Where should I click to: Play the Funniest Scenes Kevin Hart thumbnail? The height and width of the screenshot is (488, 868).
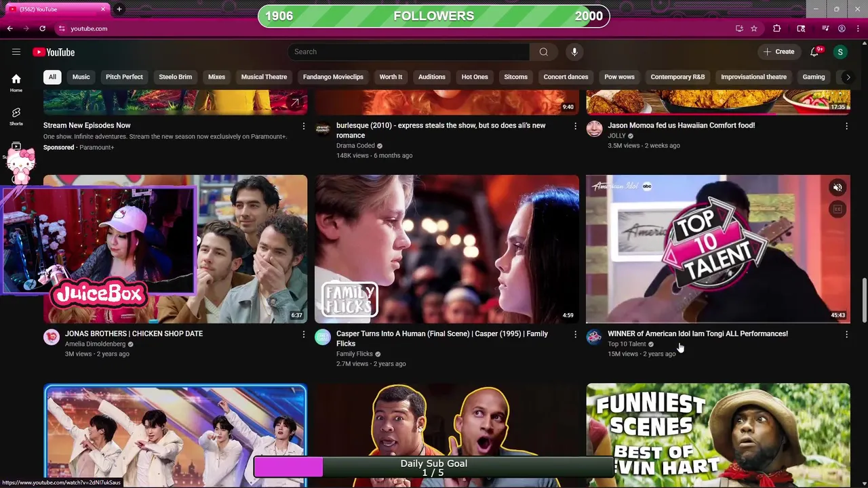[x=717, y=435]
